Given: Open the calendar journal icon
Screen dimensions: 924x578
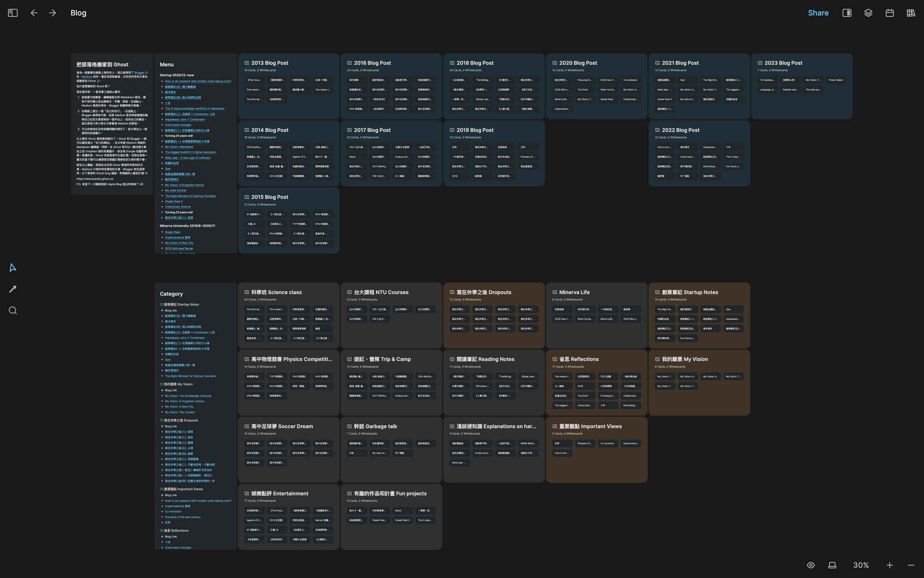Looking at the screenshot, I should tap(889, 13).
